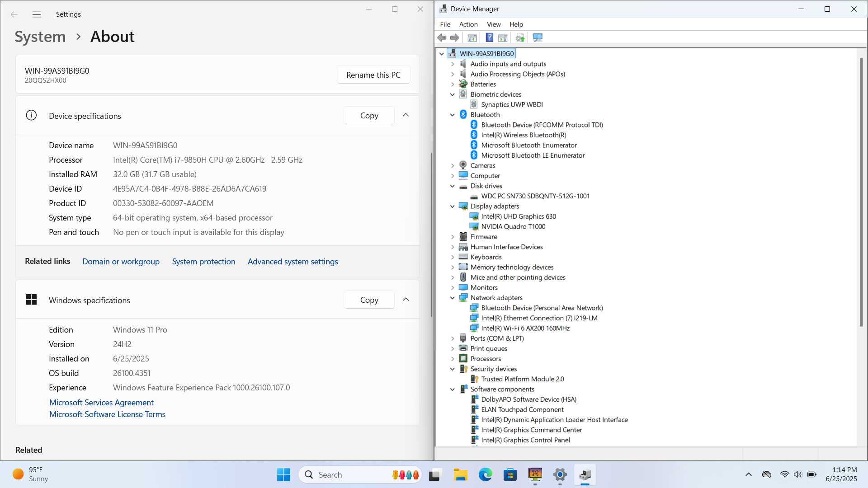Viewport: 868px width, 488px height.
Task: Expand the Processors device category
Action: pyautogui.click(x=453, y=359)
